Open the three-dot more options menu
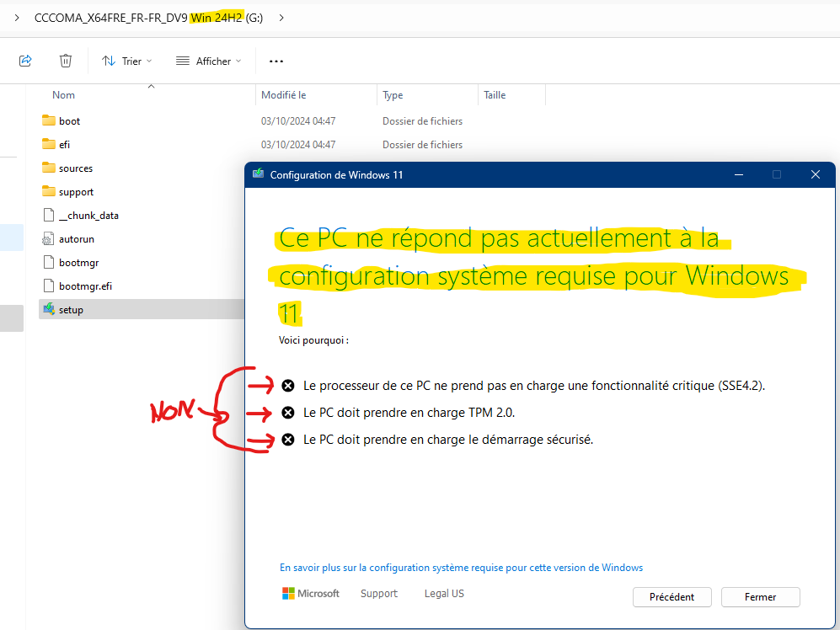This screenshot has height=630, width=840. (x=276, y=61)
